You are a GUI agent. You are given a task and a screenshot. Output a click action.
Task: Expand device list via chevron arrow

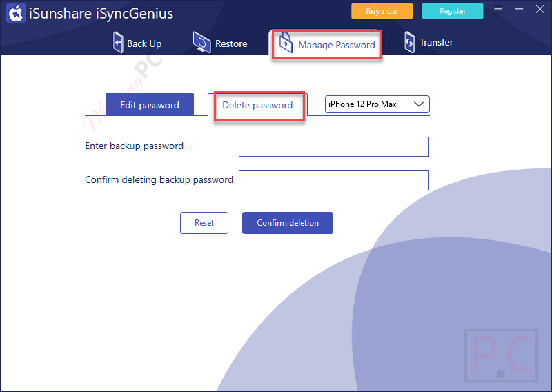(x=418, y=104)
